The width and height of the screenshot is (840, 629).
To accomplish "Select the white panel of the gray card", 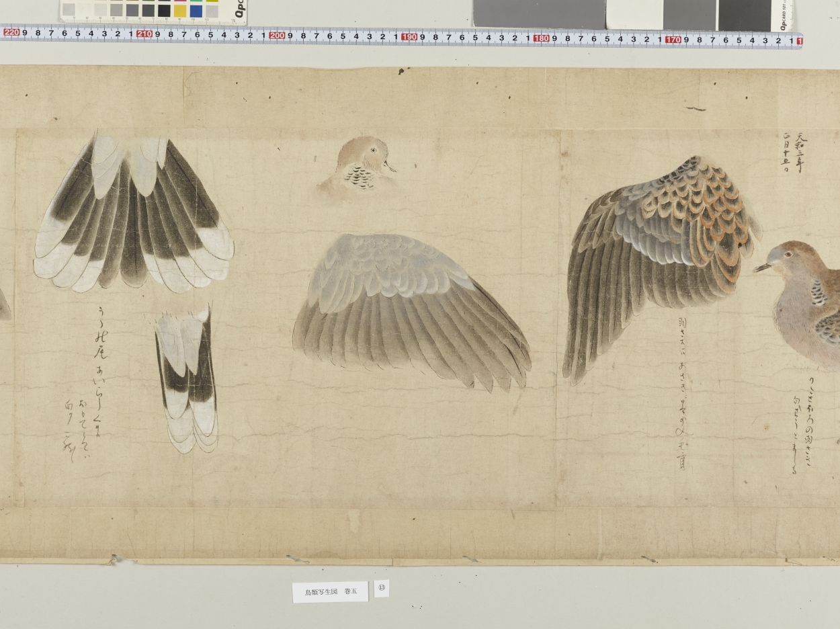I will (x=634, y=14).
